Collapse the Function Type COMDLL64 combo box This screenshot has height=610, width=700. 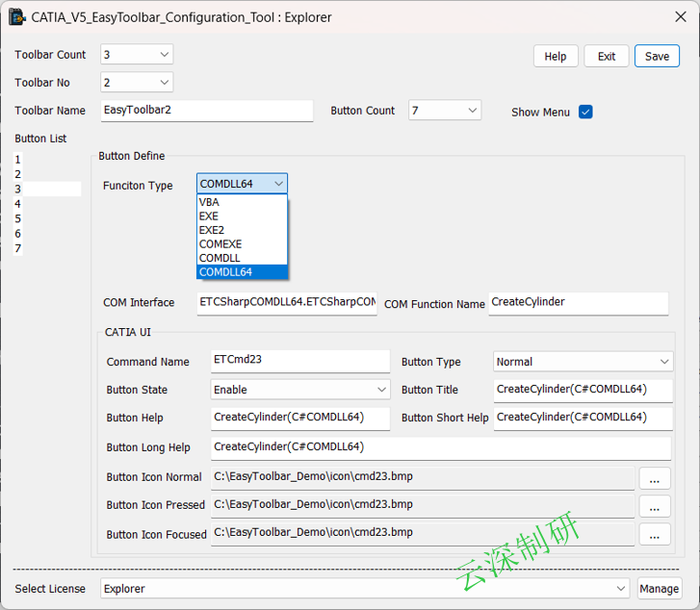242,184
